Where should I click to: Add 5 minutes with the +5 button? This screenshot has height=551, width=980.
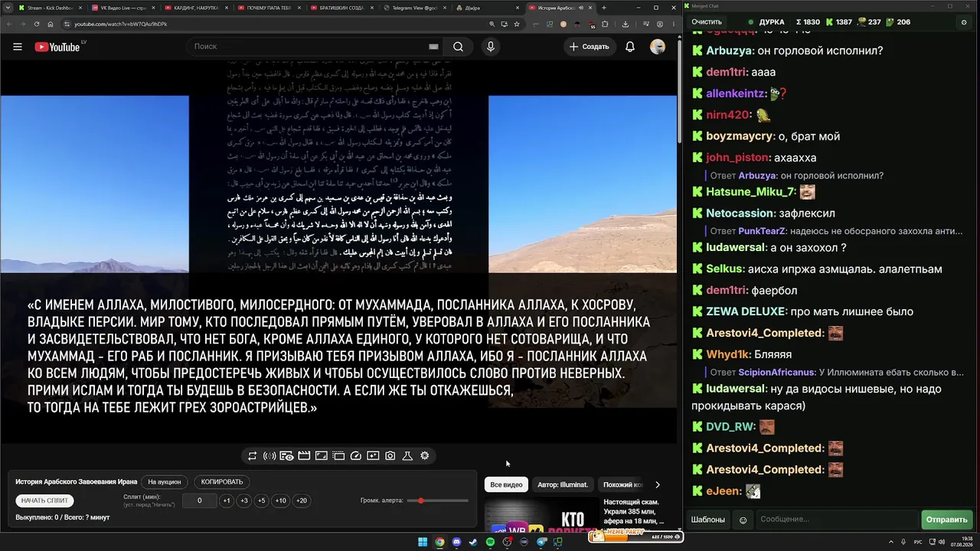point(262,500)
